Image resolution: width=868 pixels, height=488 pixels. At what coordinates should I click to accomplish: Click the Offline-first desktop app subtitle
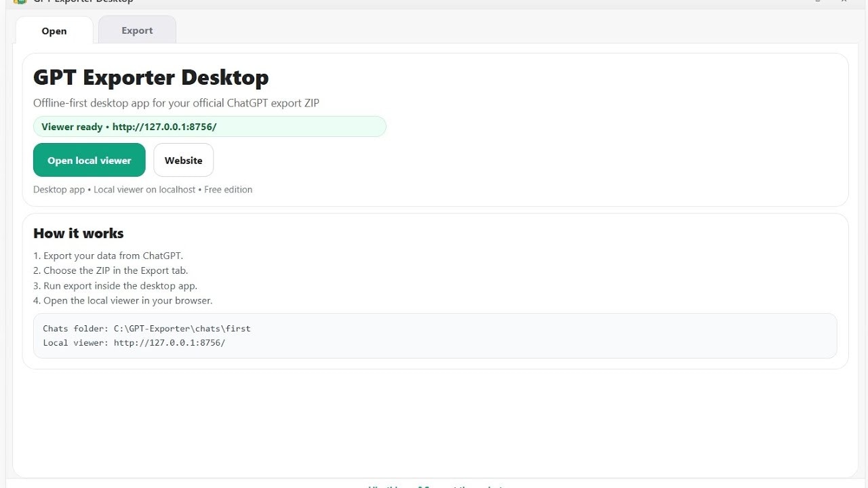pos(176,103)
